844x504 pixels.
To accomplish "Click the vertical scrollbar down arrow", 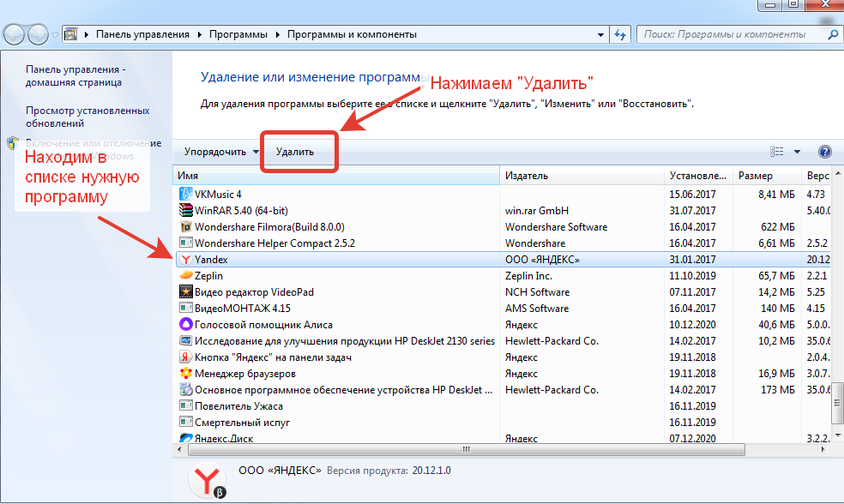I will coord(837,435).
